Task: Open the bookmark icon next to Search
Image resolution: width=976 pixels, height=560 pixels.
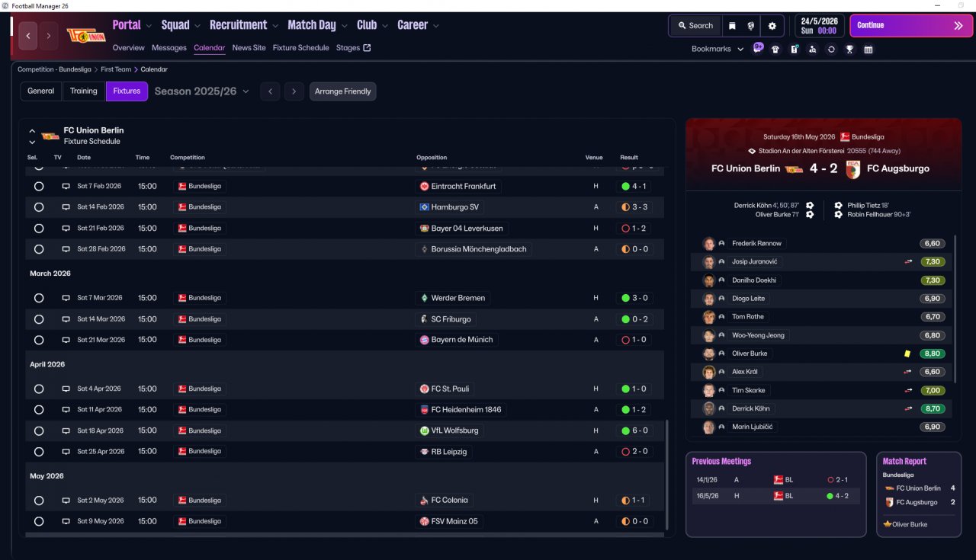Action: pyautogui.click(x=733, y=26)
